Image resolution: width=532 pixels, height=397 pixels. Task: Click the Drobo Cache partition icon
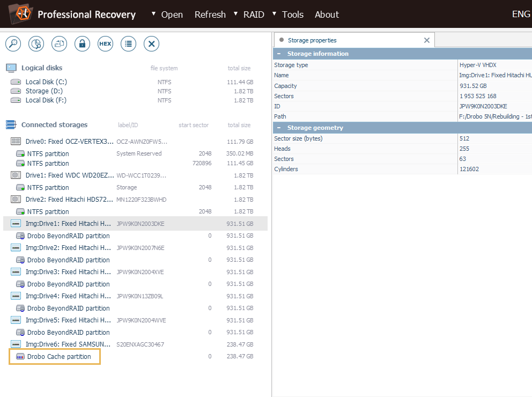click(x=20, y=357)
